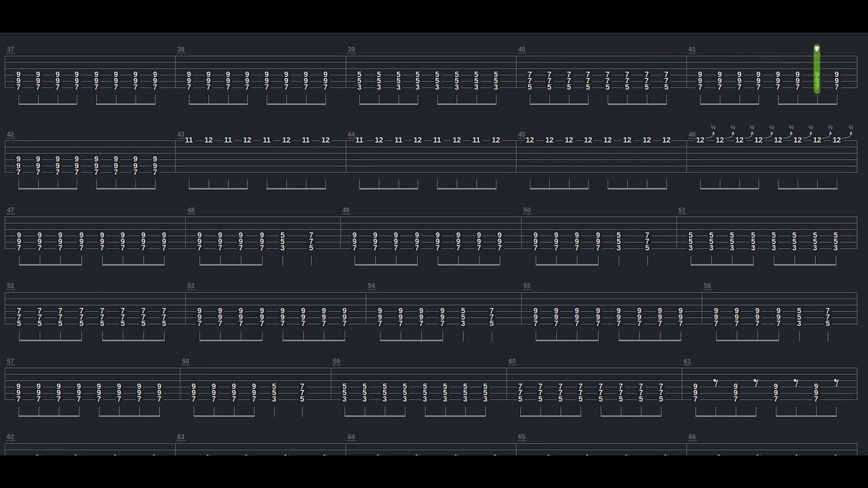
Task: Click measure number 47 label
Action: click(10, 211)
